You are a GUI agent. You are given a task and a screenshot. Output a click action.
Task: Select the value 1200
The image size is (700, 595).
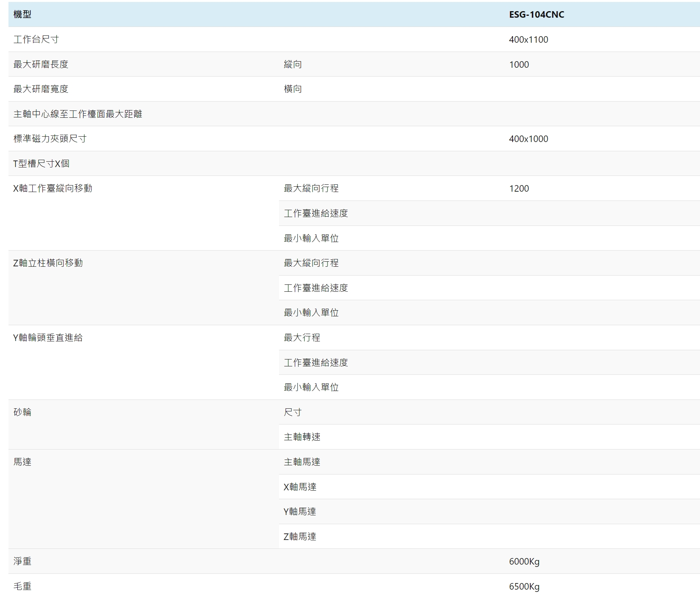click(x=519, y=188)
